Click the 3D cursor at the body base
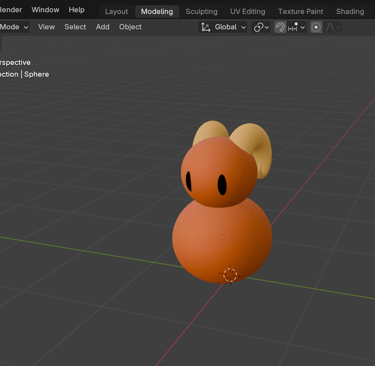375x366 pixels. coord(230,275)
